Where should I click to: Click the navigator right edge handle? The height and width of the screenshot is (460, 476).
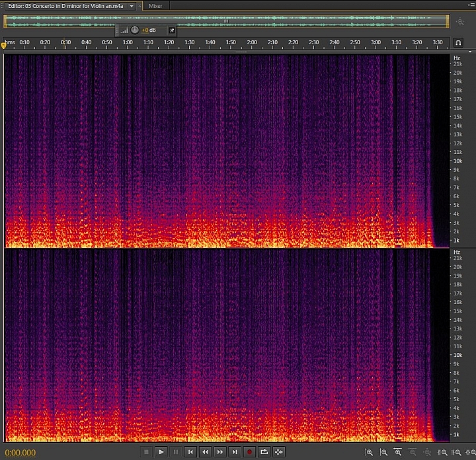point(448,21)
